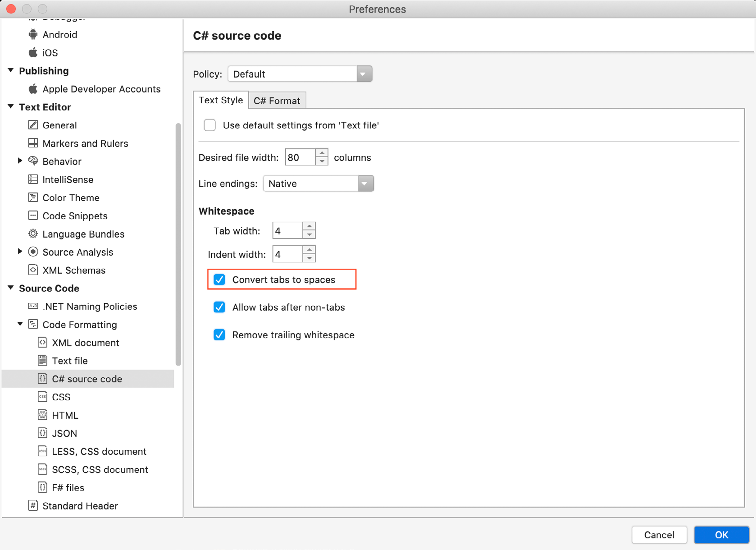Uncheck Allow tabs after non-tabs

(x=219, y=307)
